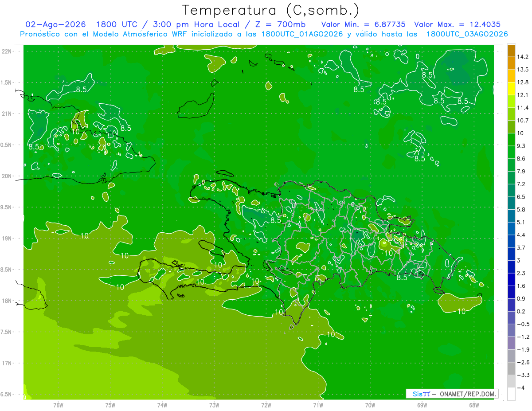Click the legend value "9.3"
This screenshot has width=532, height=411.
tap(521, 146)
